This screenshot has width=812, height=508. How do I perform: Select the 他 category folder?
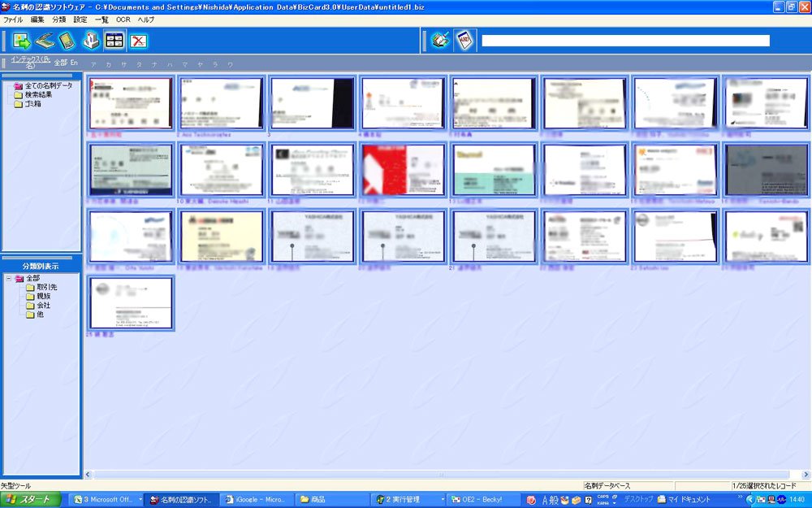(x=40, y=314)
